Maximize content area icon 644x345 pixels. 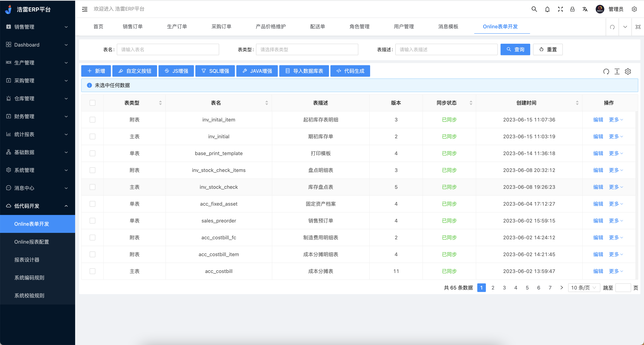[638, 27]
